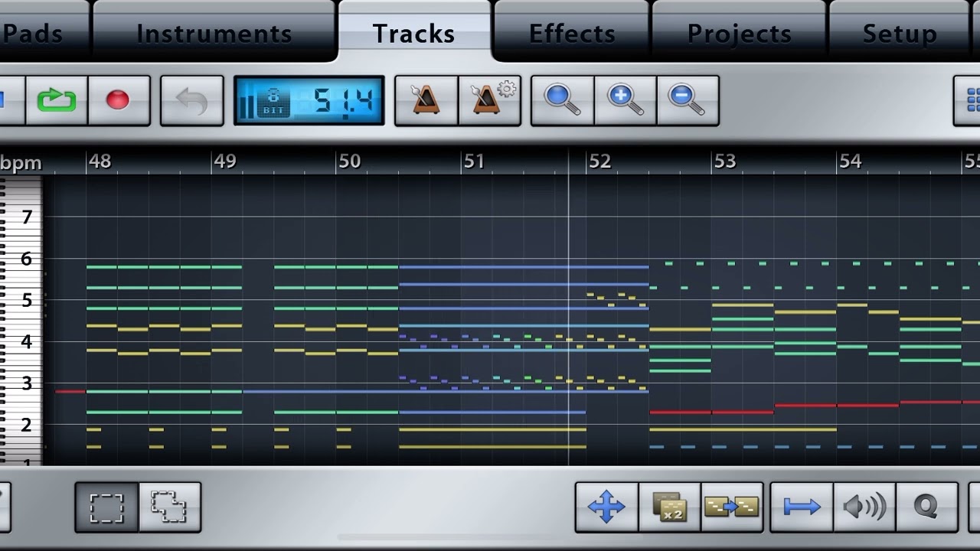Select the freeform lasso selection tool
This screenshot has height=551, width=980.
[x=170, y=507]
